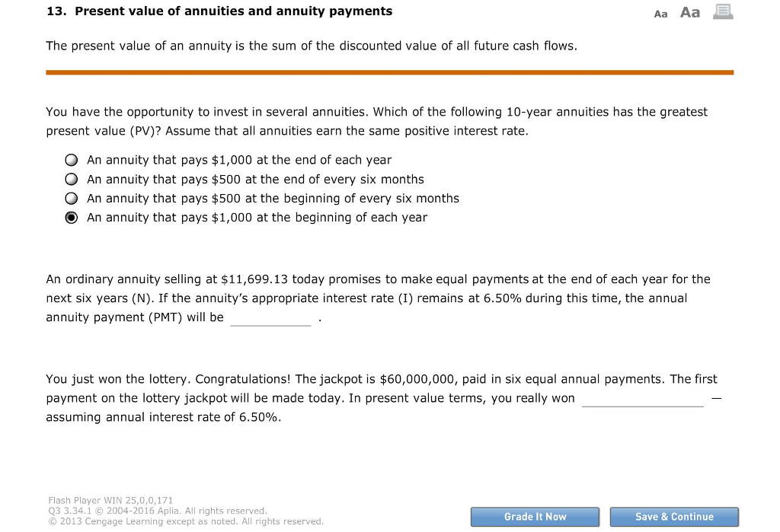Screen dimensions: 780x532
Task: Click the Q3 3.34.1 version label
Action: [67, 511]
